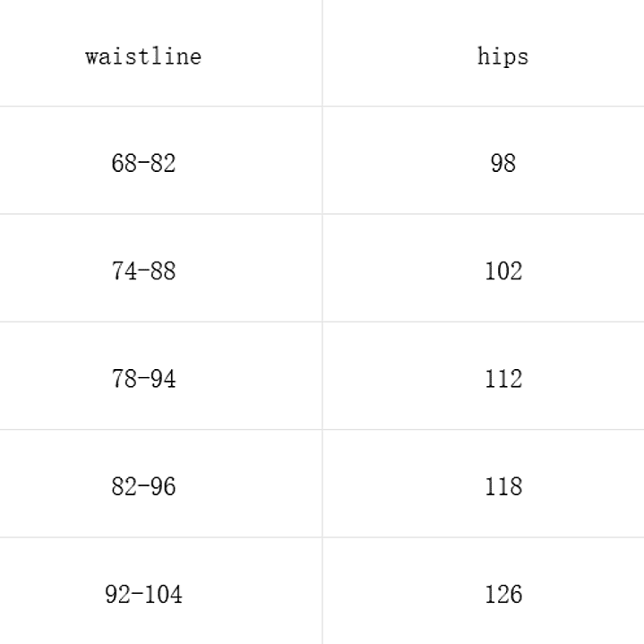The width and height of the screenshot is (644, 644).
Task: Select the 78-94 waistline cell
Action: click(143, 378)
